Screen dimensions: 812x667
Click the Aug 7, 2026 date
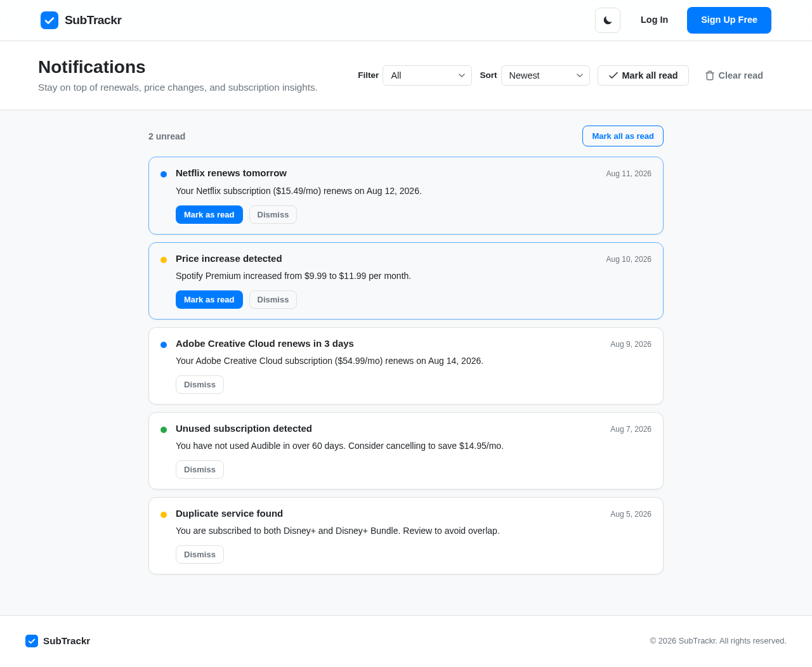(x=631, y=429)
